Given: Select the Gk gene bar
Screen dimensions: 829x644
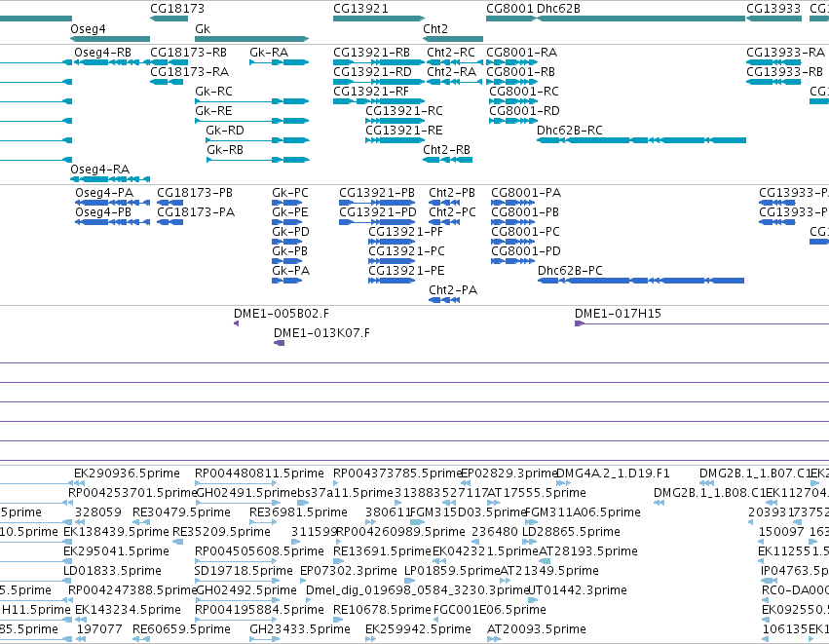Looking at the screenshot, I should (x=251, y=39).
